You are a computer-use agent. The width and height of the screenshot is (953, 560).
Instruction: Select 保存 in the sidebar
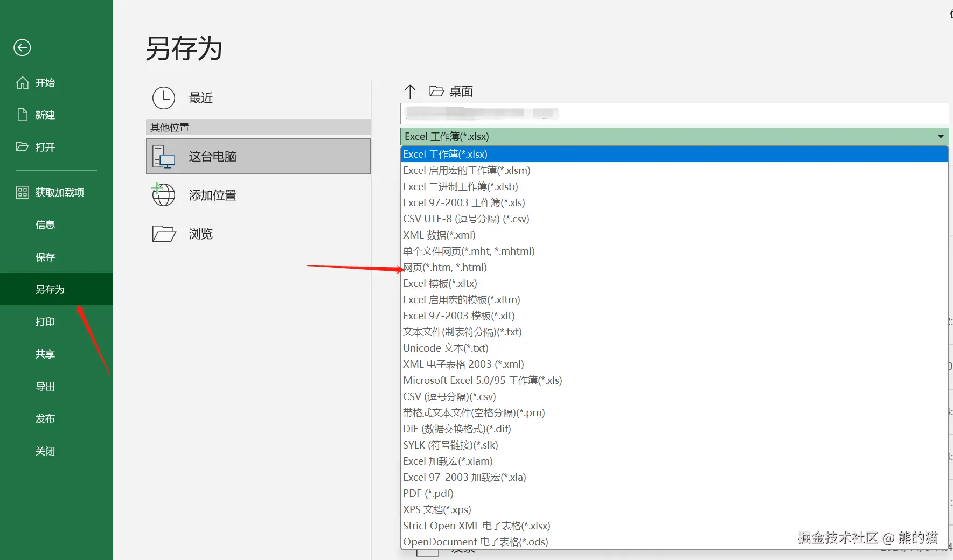click(x=57, y=257)
